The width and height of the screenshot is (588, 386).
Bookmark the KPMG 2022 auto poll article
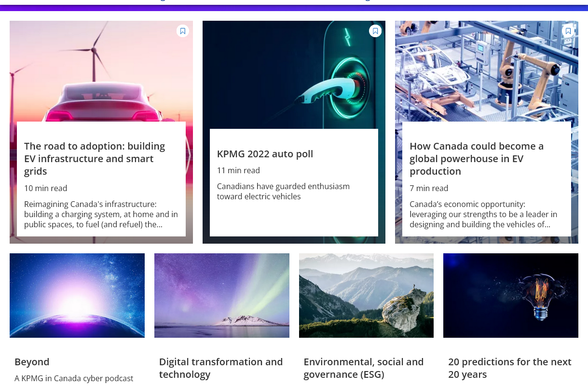(375, 31)
